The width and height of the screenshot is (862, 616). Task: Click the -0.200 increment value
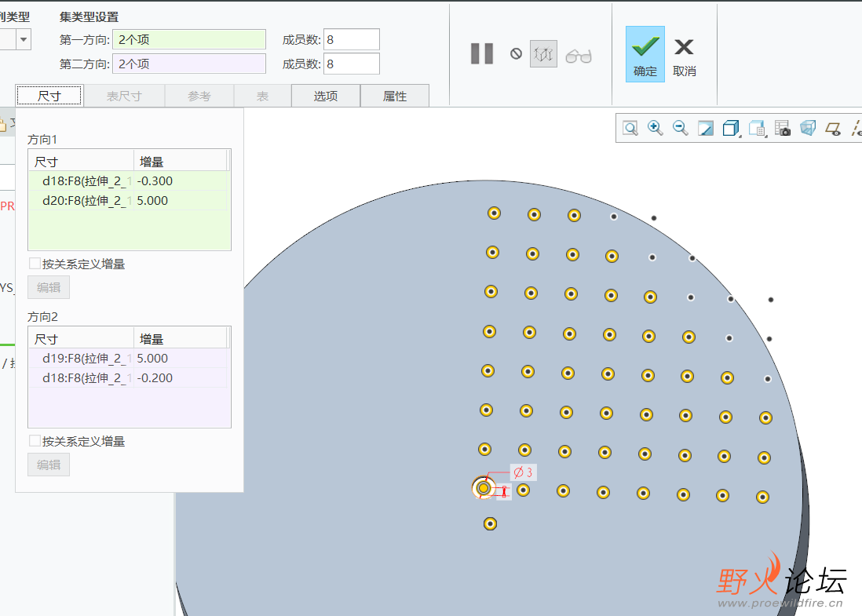(155, 378)
